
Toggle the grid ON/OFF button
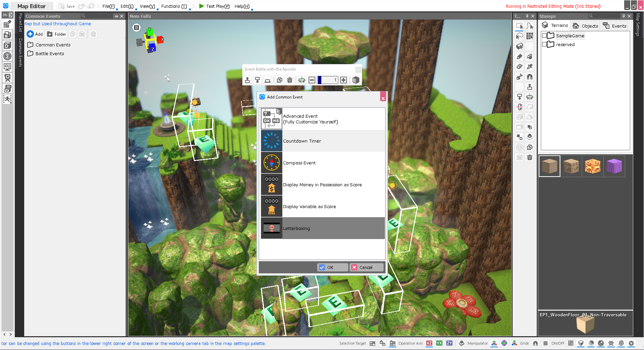click(546, 343)
